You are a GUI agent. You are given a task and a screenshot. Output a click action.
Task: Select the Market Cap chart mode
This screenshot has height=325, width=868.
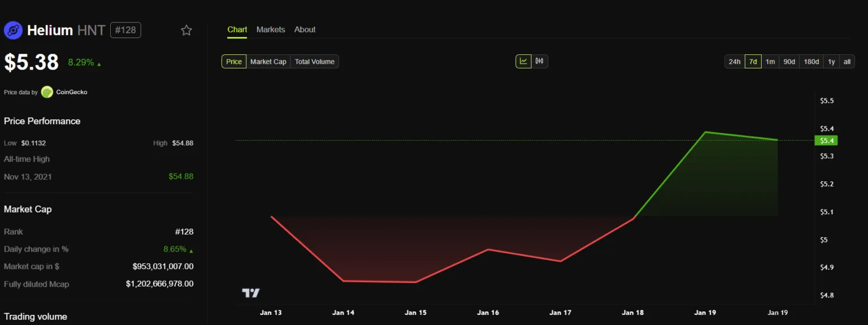coord(268,62)
